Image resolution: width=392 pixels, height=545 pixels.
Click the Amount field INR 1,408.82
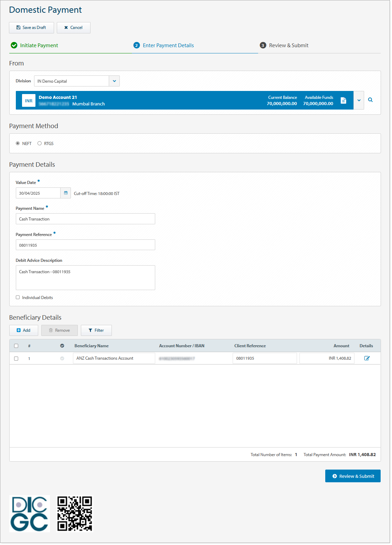[327, 358]
